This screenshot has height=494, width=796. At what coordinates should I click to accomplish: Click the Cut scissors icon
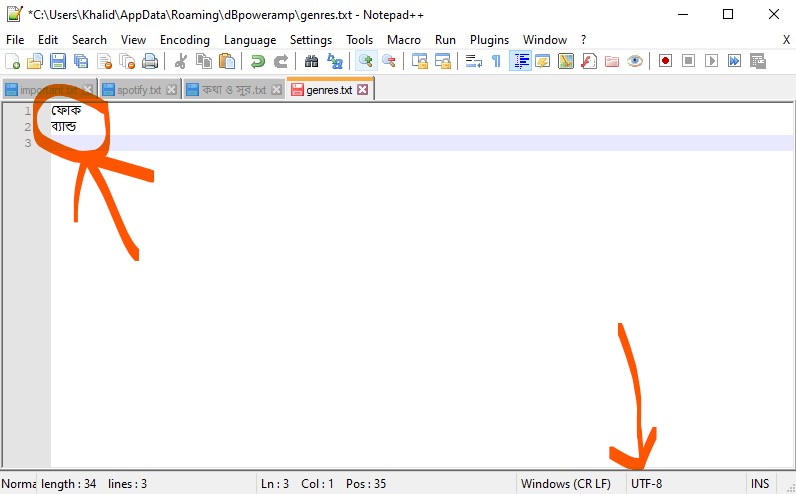pyautogui.click(x=181, y=61)
